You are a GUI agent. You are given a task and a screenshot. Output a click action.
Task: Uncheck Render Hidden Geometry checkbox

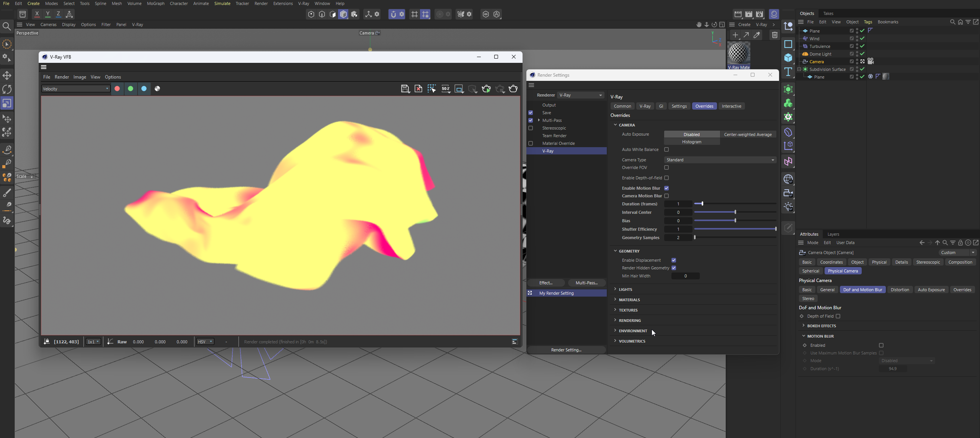(x=674, y=268)
